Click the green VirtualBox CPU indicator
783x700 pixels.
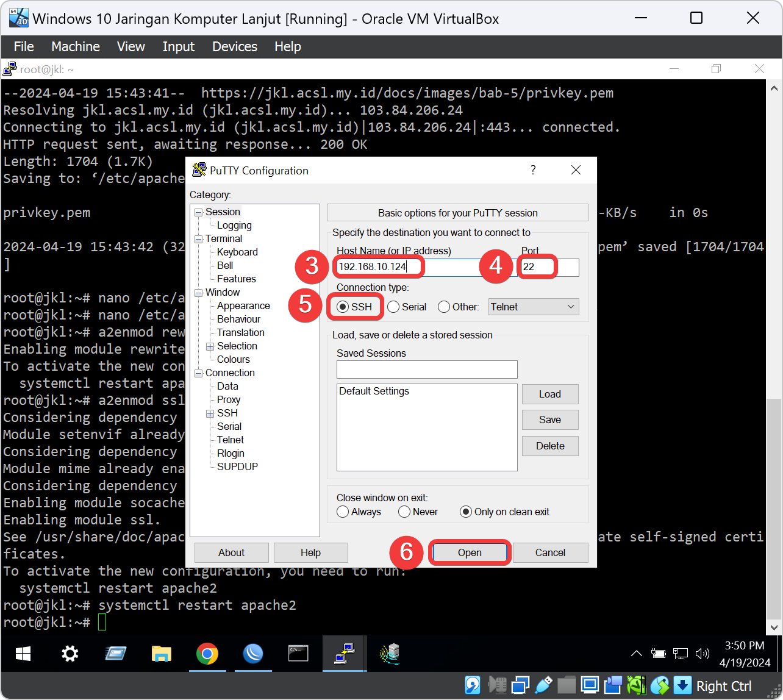tap(636, 686)
